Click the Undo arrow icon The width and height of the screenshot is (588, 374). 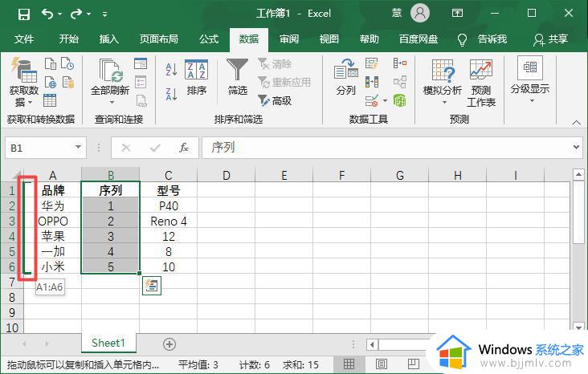coord(47,14)
